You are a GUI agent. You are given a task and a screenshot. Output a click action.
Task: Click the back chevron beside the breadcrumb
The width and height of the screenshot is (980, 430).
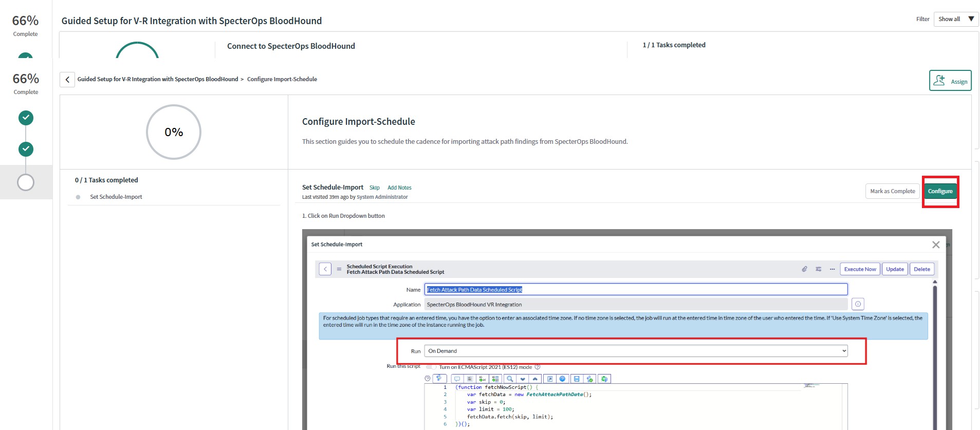click(67, 80)
